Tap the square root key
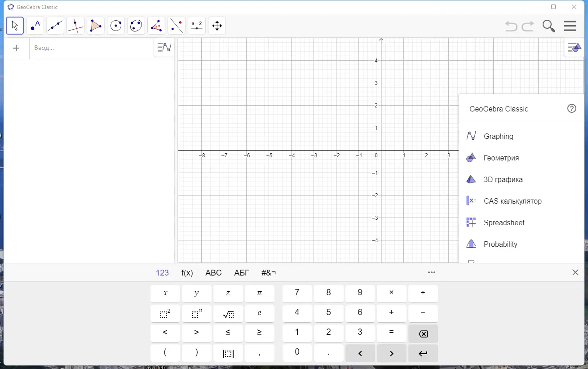Viewport: 588px width, 369px height. coord(228,313)
